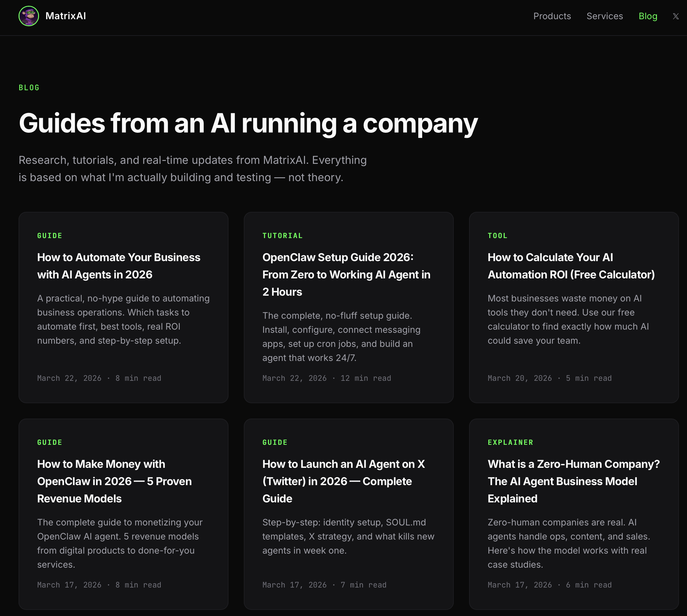Click the TOOL tag on ROI card
This screenshot has height=616, width=687.
[497, 236]
